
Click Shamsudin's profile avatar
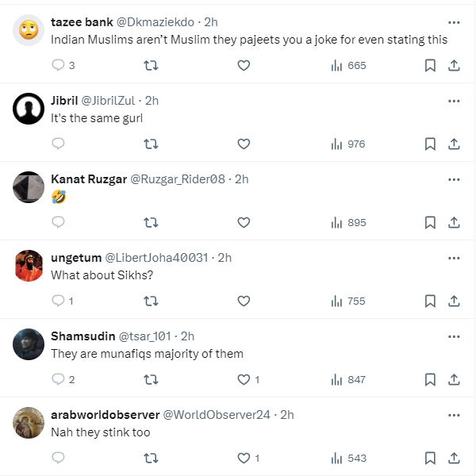tap(29, 344)
